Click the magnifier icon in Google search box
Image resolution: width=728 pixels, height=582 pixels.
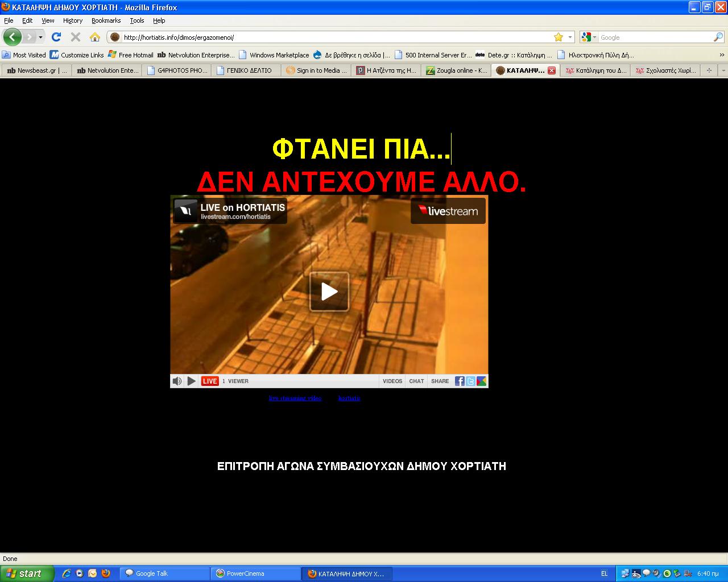pos(718,38)
